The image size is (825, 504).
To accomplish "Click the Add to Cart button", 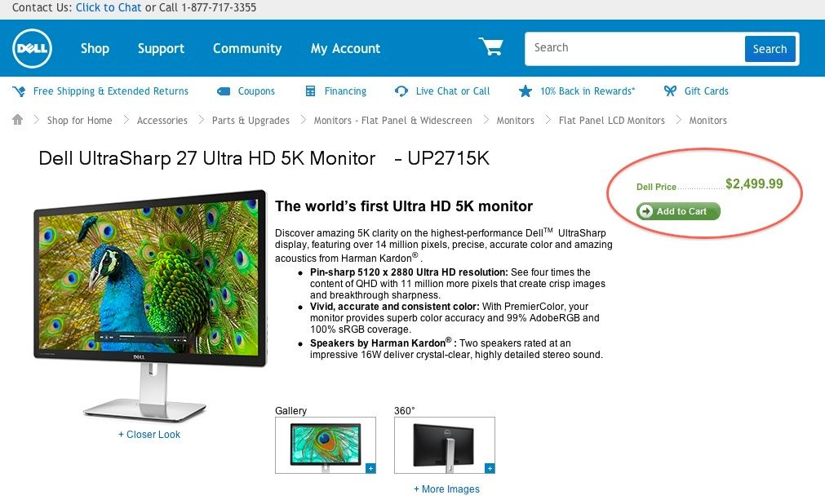I will pyautogui.click(x=678, y=211).
